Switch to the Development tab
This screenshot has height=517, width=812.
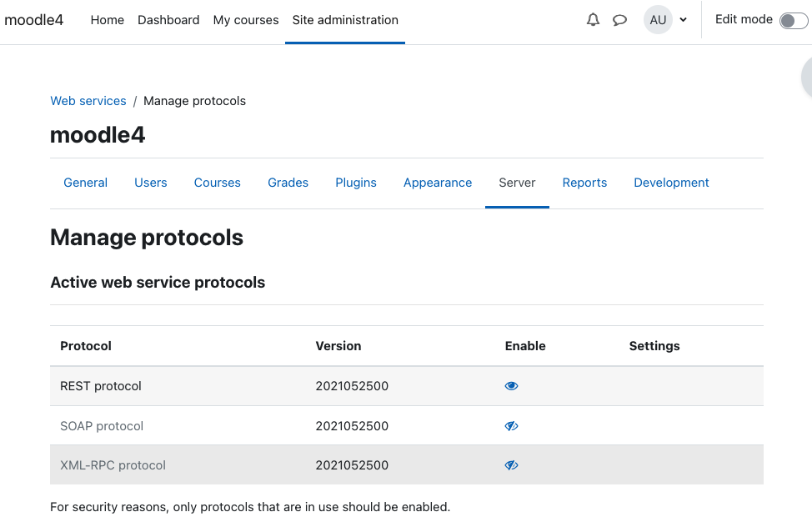click(x=671, y=183)
